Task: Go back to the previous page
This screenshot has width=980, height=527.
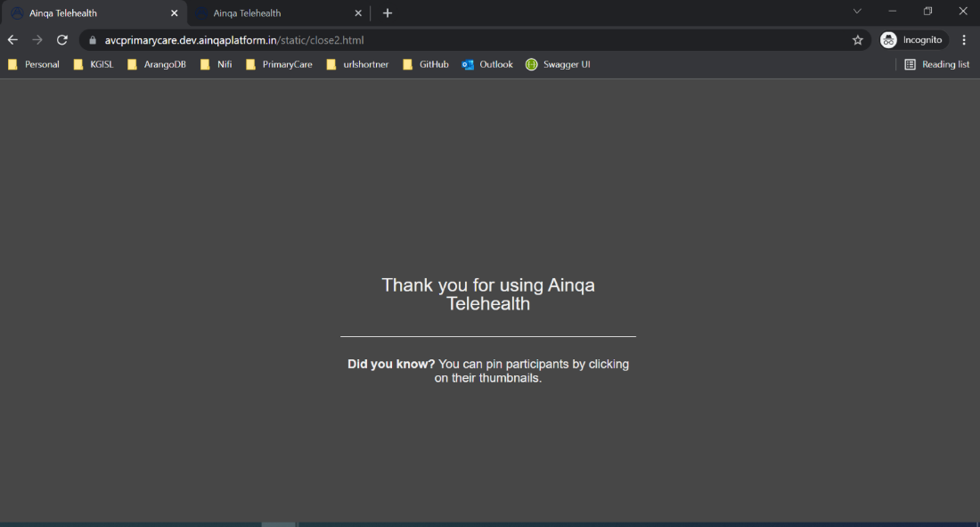Action: point(12,40)
